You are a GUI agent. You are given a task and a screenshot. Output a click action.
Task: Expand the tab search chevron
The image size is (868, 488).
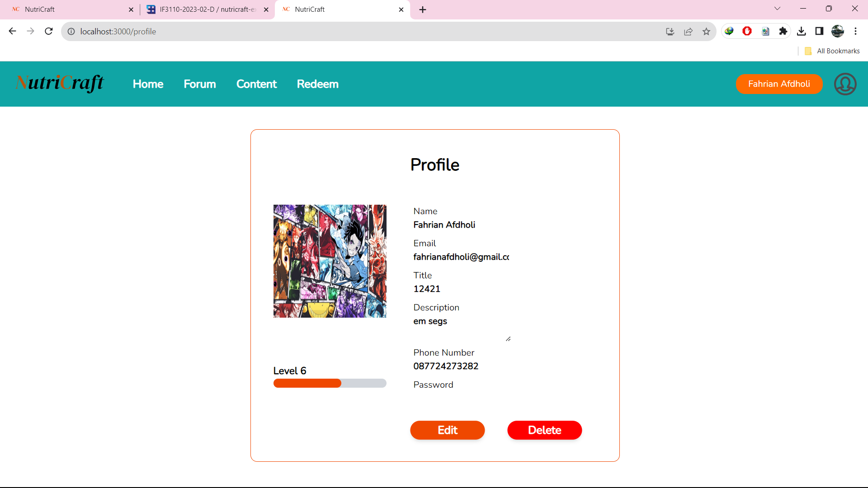pyautogui.click(x=777, y=9)
